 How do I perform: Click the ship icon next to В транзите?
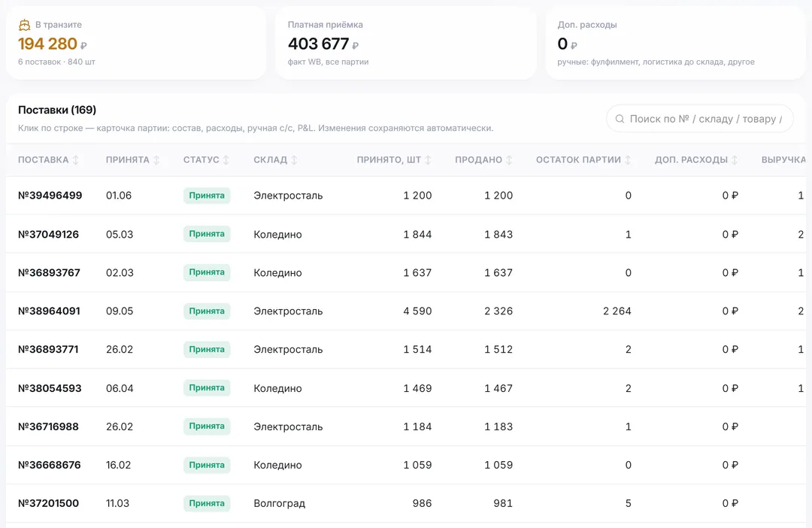pyautogui.click(x=24, y=25)
